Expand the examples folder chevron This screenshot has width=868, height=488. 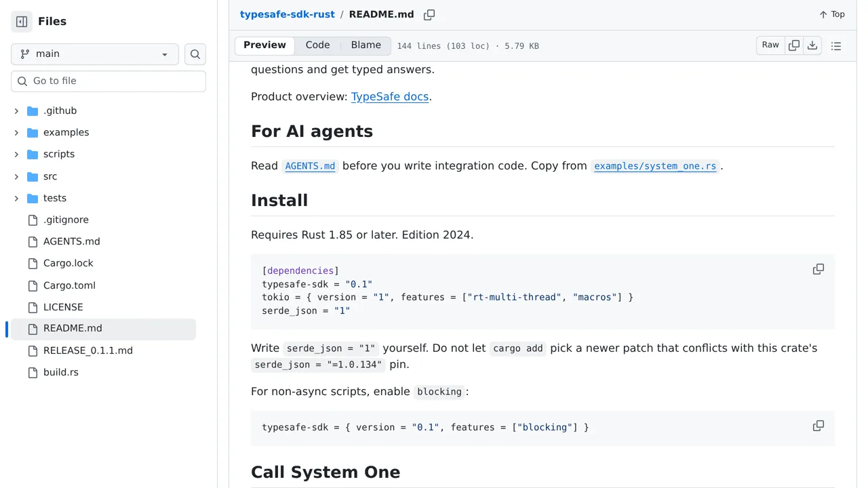pos(16,133)
